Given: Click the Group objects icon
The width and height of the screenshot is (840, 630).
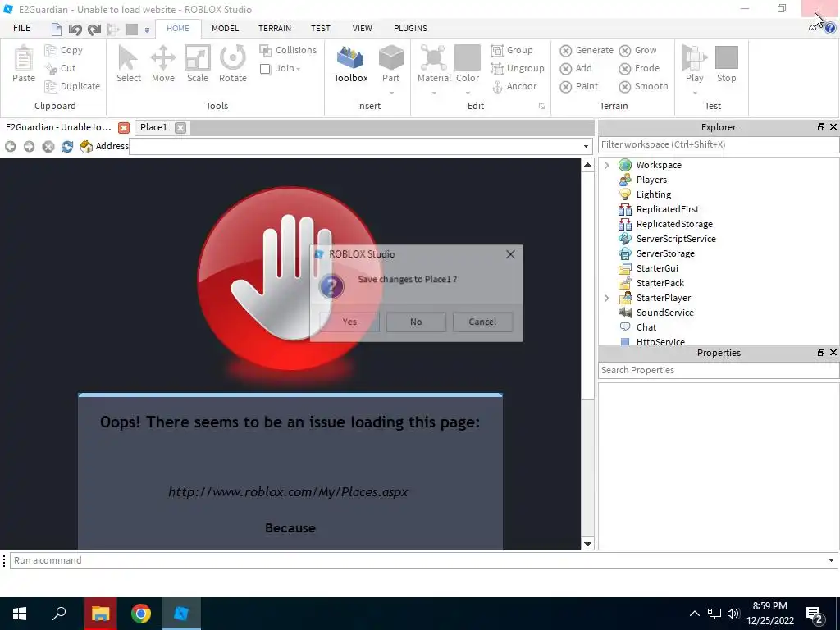Looking at the screenshot, I should [497, 50].
